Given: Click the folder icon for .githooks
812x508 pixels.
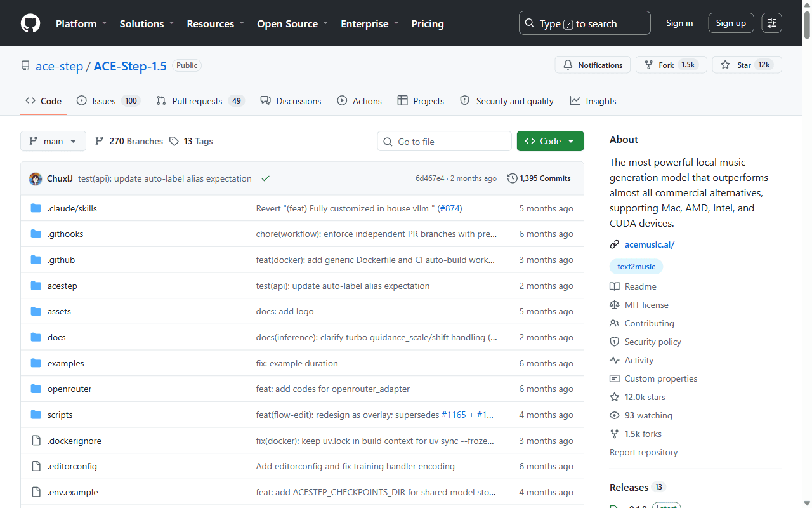Looking at the screenshot, I should [36, 234].
